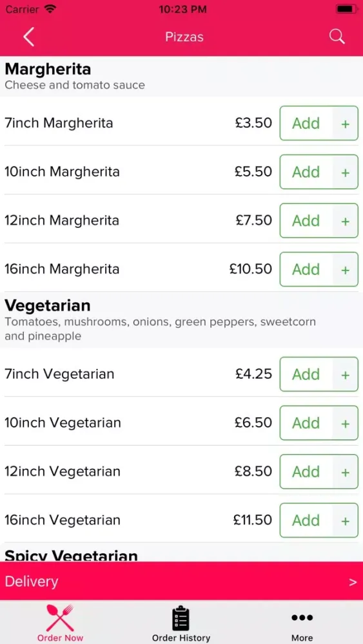
Task: Tap the Order Now fork and spoon icon
Action: 60,618
